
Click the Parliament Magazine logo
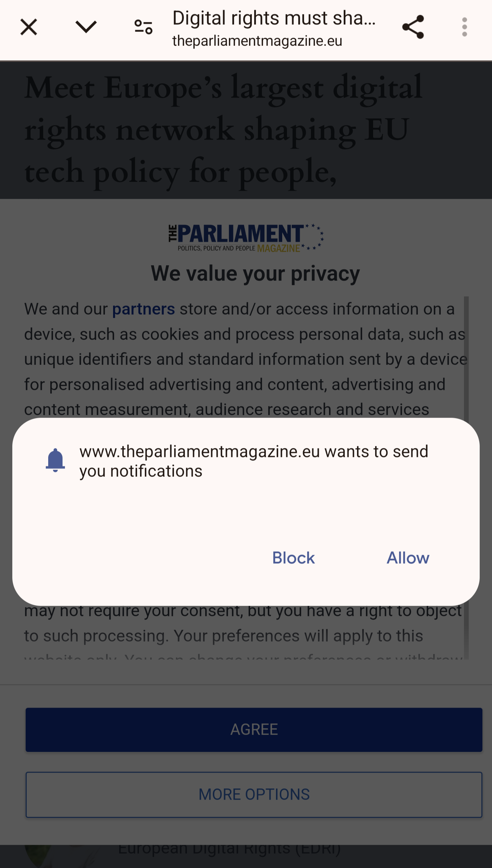246,238
